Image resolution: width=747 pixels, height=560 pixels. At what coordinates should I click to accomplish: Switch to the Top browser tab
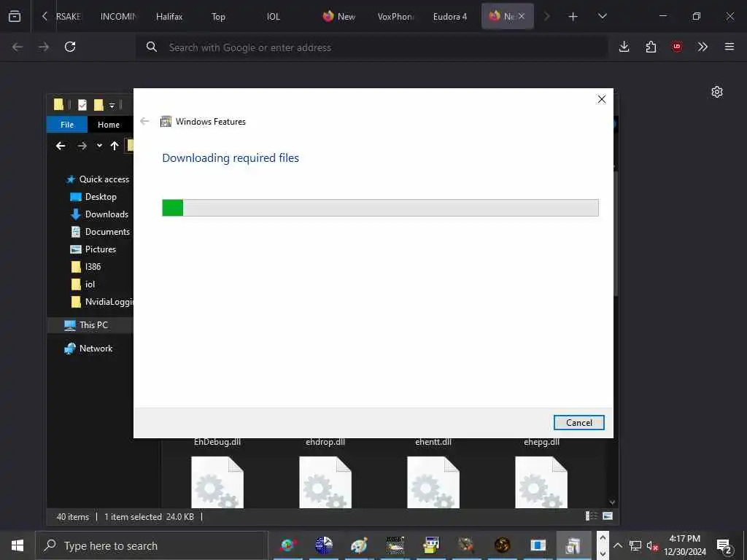(218, 16)
